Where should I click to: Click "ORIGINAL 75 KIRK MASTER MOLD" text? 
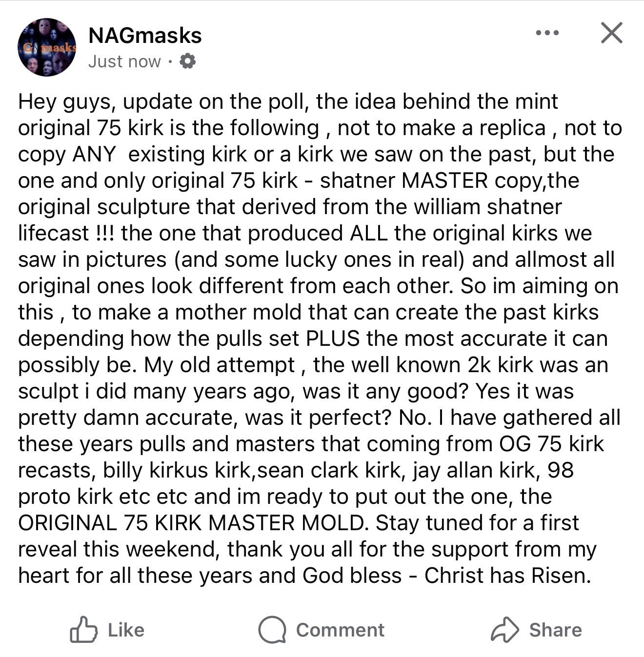coord(192,523)
